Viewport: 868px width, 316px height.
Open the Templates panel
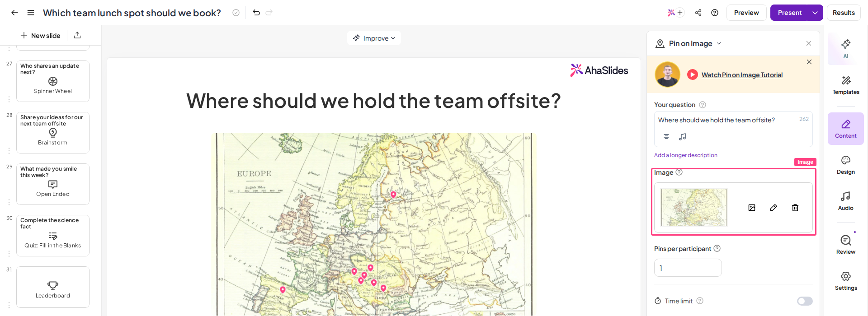point(846,85)
